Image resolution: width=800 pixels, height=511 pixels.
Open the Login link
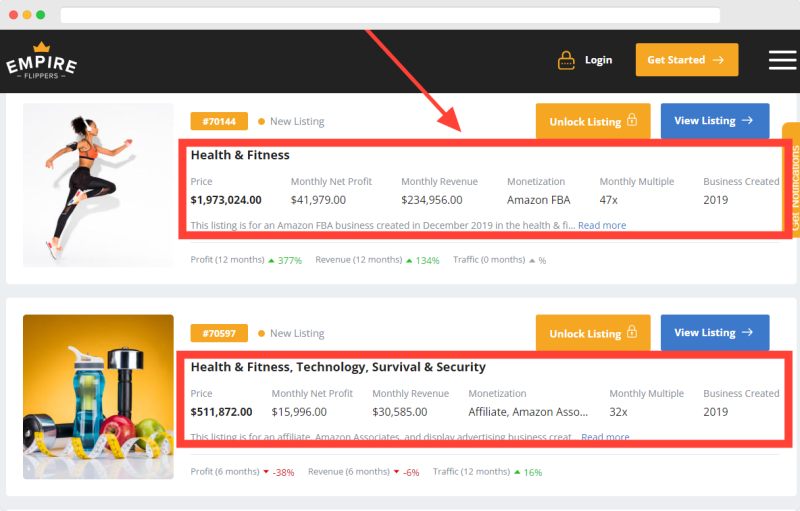tap(598, 60)
